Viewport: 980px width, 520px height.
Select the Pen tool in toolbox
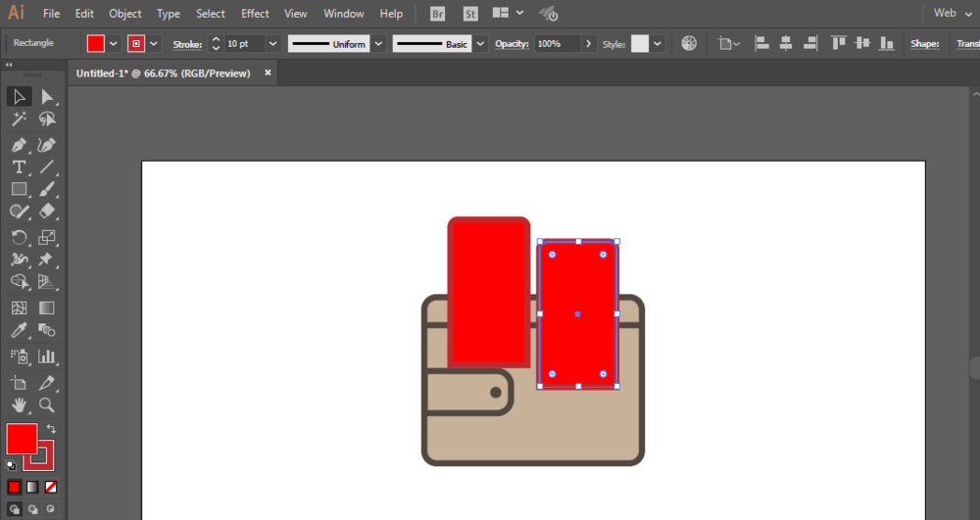click(x=19, y=144)
